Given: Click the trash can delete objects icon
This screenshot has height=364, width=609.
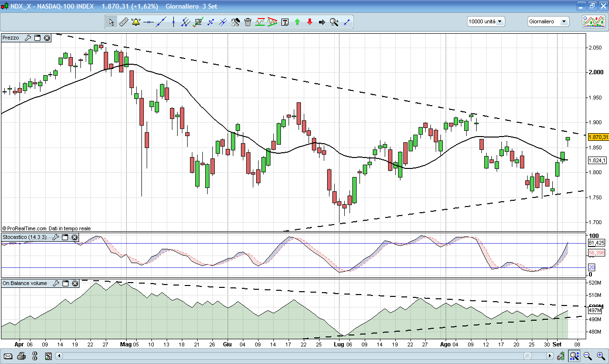Looking at the screenshot, I should coord(248,22).
